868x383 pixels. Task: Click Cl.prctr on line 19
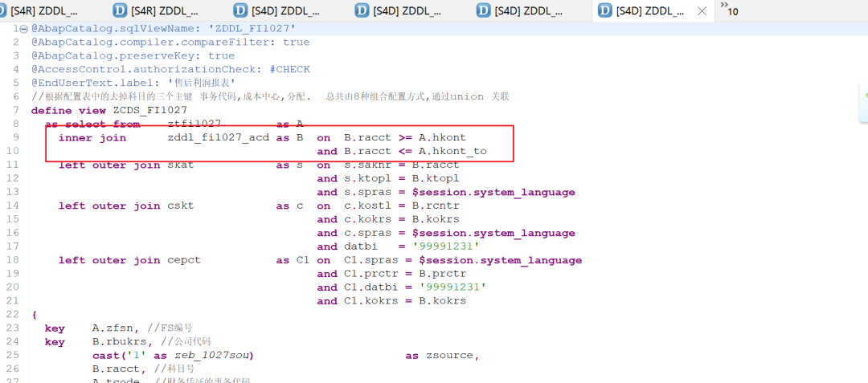click(371, 274)
